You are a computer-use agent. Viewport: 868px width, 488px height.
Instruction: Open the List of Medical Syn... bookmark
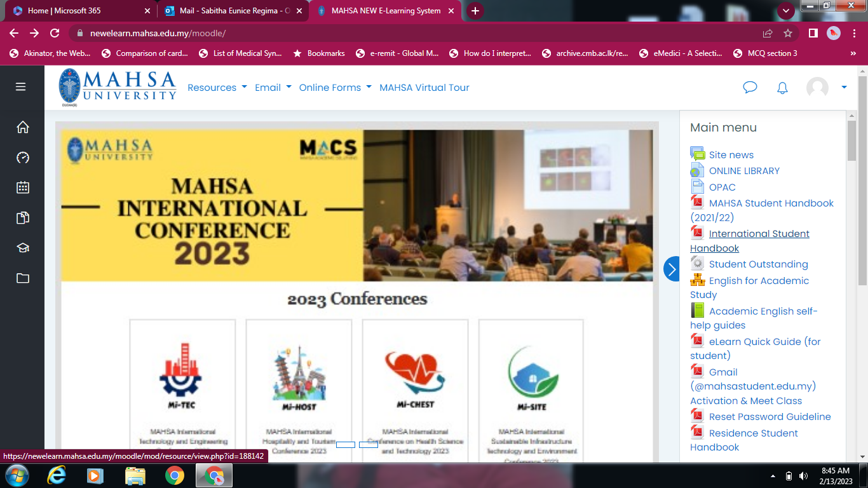point(240,53)
